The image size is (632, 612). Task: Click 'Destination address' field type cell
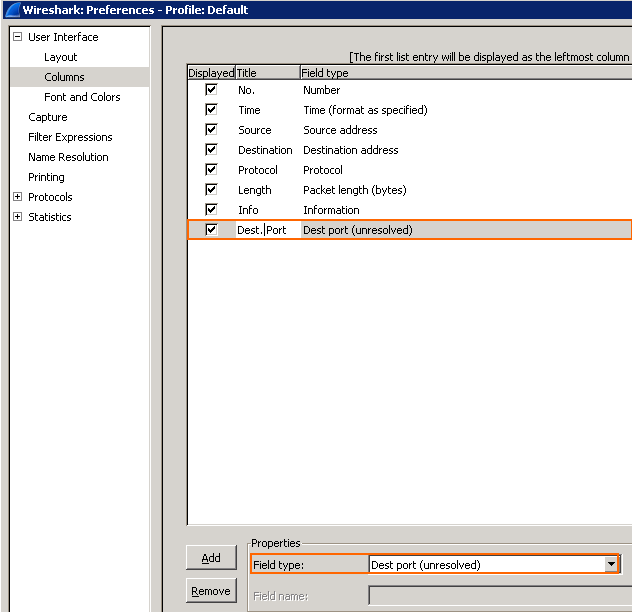coord(351,150)
